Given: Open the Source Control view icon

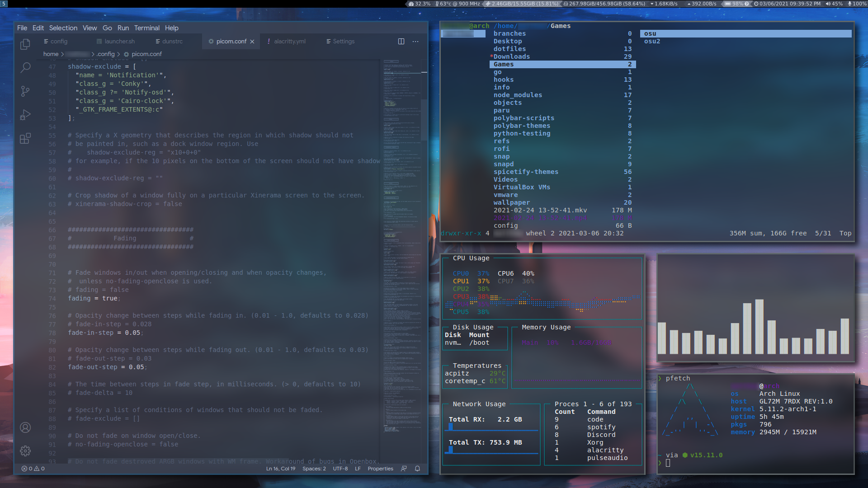Looking at the screenshot, I should pos(25,91).
